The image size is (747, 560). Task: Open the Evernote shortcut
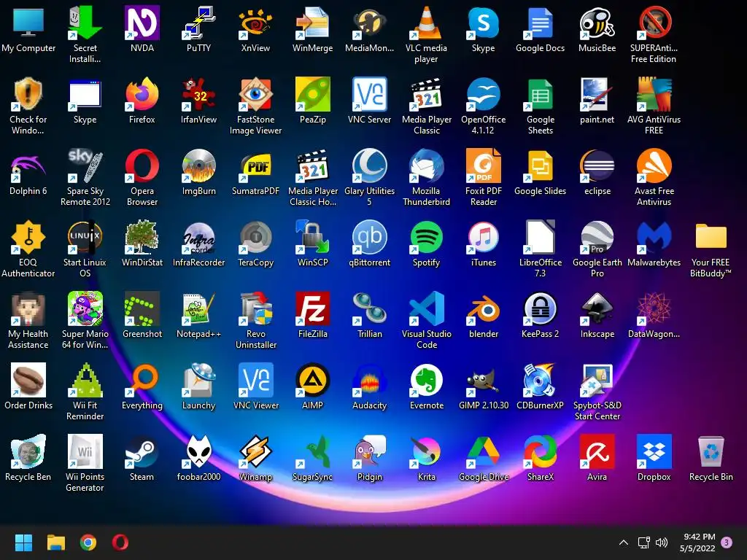(x=426, y=380)
